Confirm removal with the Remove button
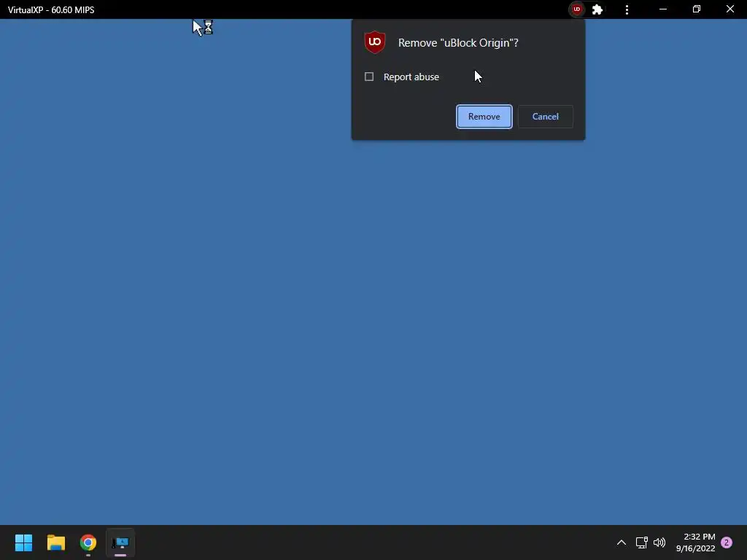This screenshot has width=747, height=560. (484, 117)
